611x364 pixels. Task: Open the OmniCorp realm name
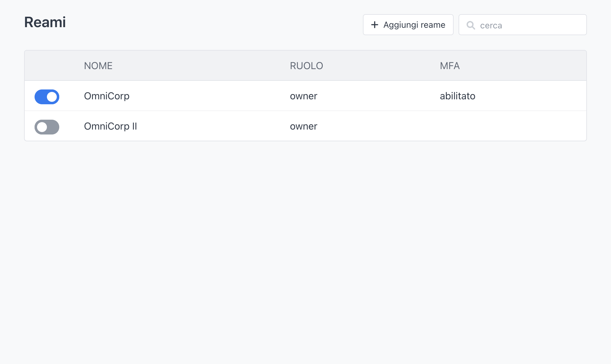[x=106, y=96]
